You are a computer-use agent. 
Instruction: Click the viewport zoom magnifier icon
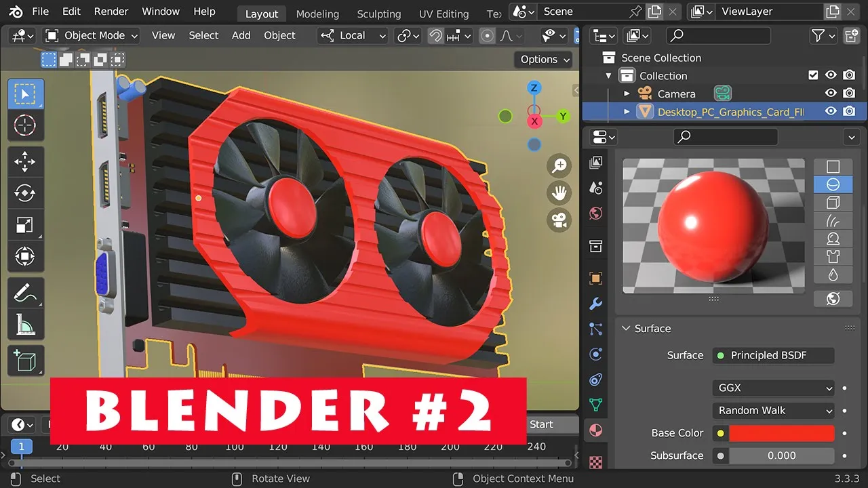[x=559, y=165]
